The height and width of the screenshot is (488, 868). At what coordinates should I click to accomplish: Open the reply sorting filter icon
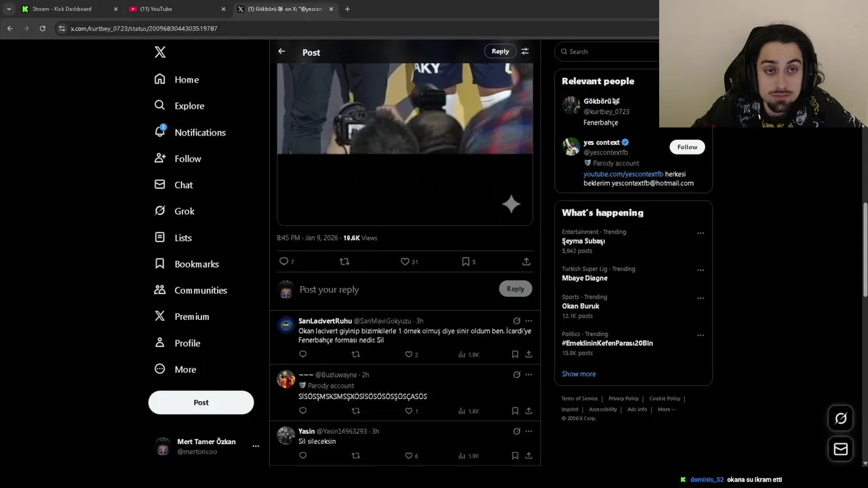(525, 52)
